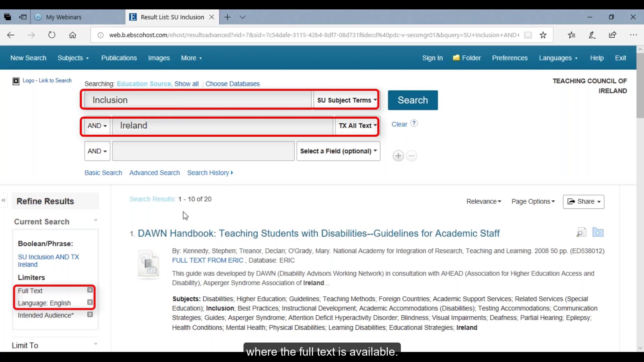Open the TX All Text field dropdown
Screen dimensions: 644x362
point(357,125)
